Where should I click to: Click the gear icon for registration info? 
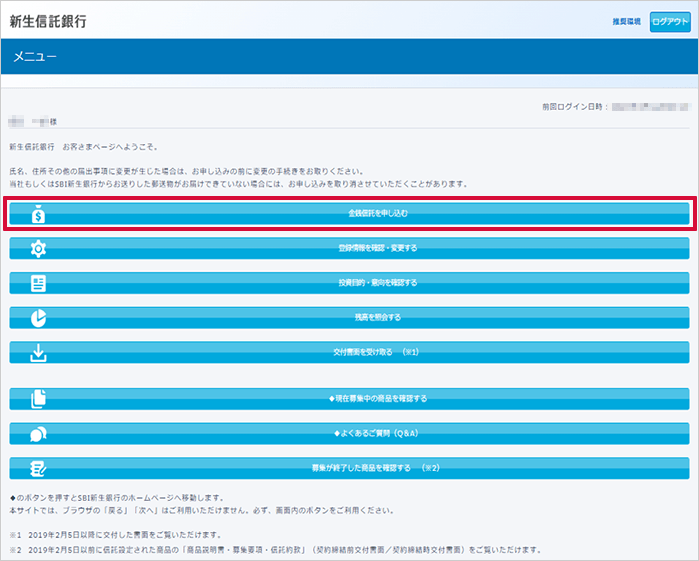[38, 248]
